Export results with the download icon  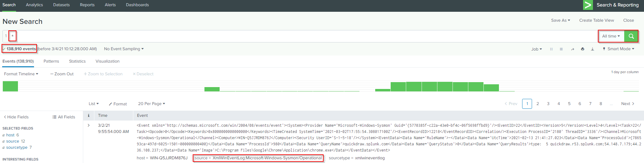pos(592,49)
